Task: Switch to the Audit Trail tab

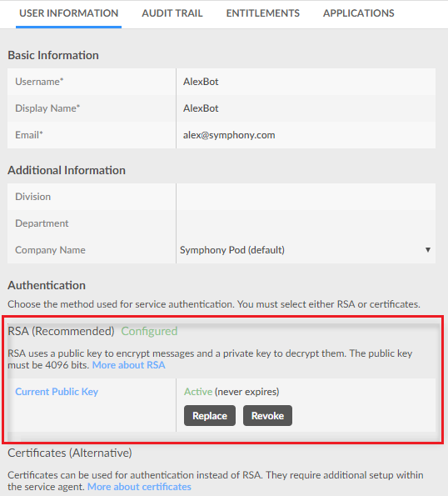Action: click(172, 13)
